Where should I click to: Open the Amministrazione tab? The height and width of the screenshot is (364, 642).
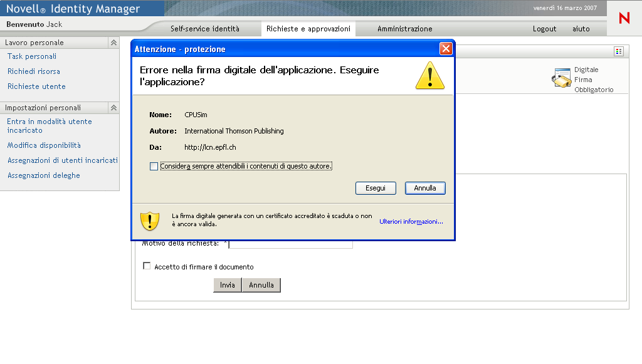(x=405, y=29)
